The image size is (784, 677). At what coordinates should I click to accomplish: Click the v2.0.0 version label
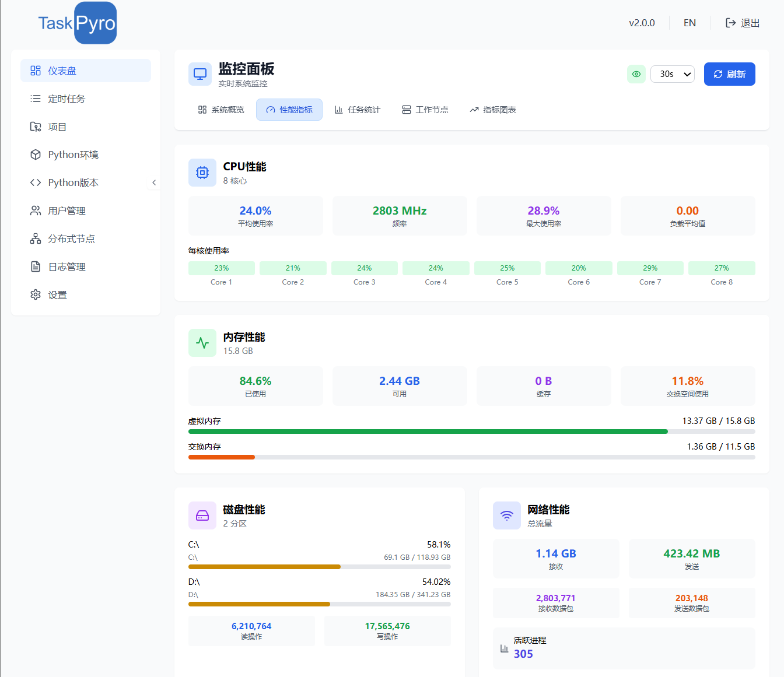642,23
